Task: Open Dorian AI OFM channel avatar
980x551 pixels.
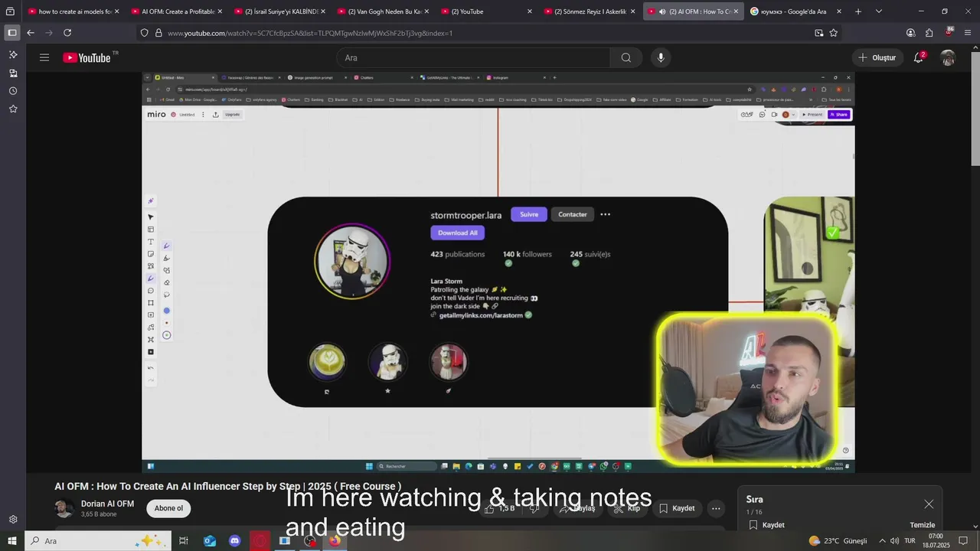Action: coord(64,508)
